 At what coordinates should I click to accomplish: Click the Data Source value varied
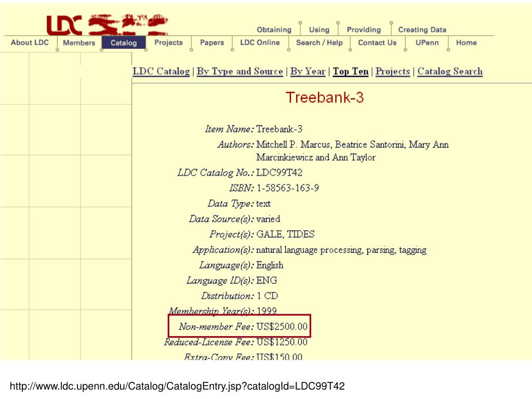[268, 219]
